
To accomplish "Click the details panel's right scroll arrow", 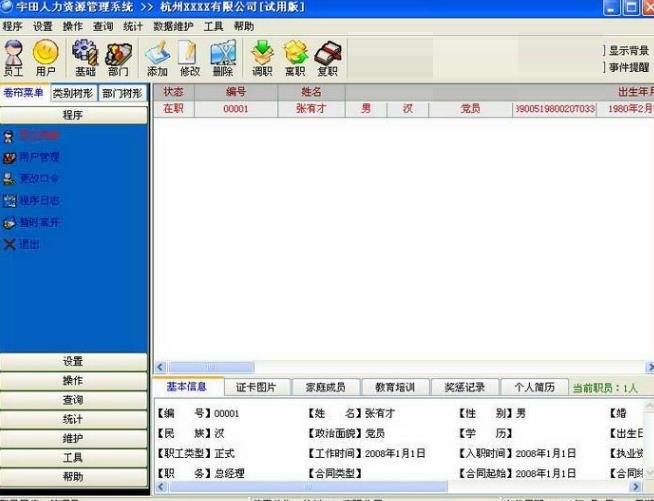I will point(635,486).
